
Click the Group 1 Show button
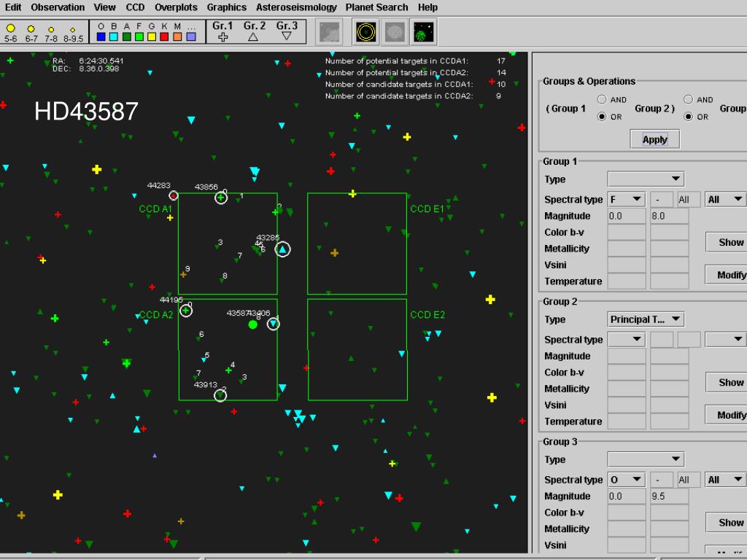point(726,242)
